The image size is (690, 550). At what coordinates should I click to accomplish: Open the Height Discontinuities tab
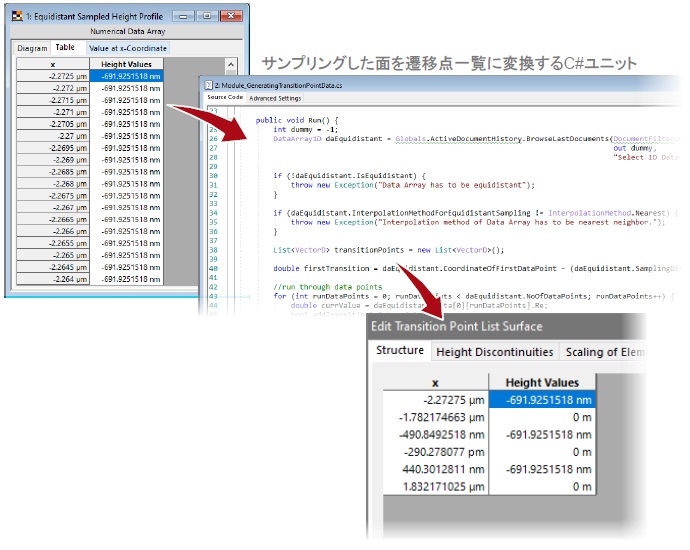pos(495,352)
